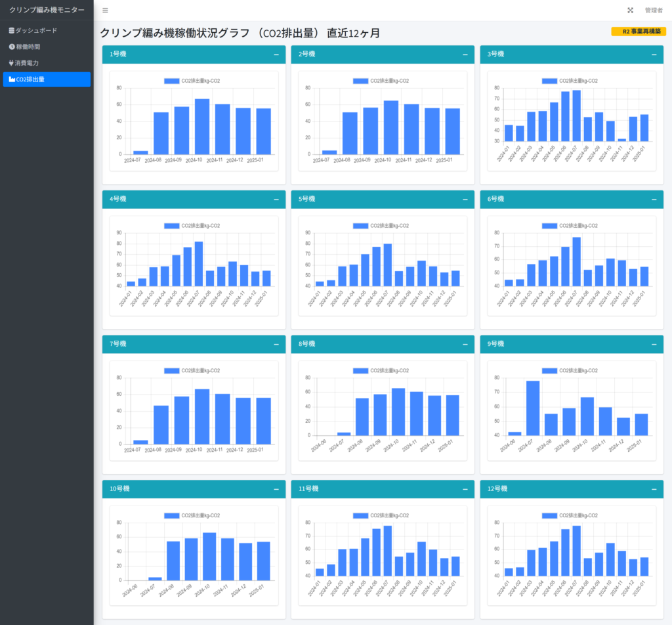The height and width of the screenshot is (625, 672).
Task: Click the 2024-10 bar in 1号機 chart
Action: pyautogui.click(x=202, y=127)
